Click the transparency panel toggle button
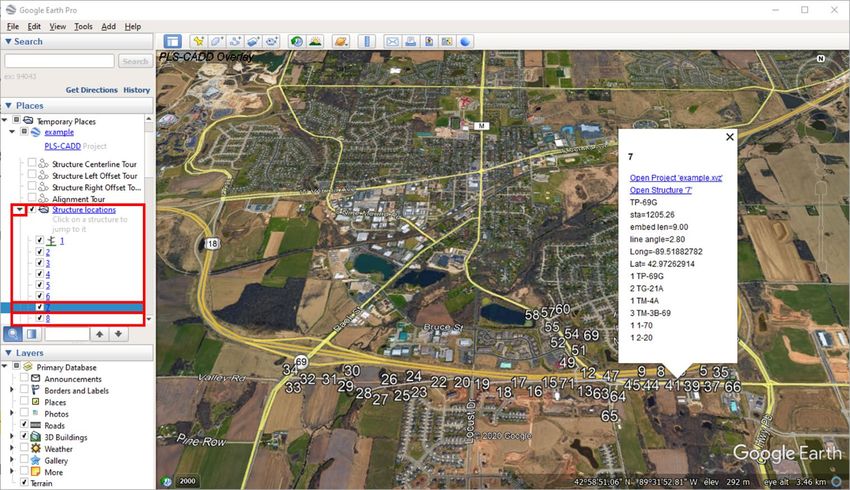The height and width of the screenshot is (490, 850). (31, 334)
